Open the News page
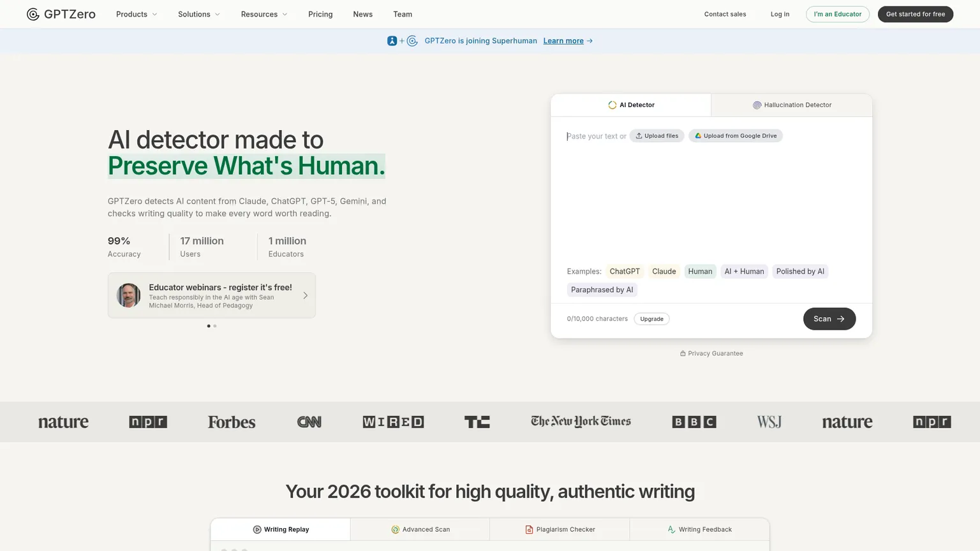Screen dimensions: 980x551 point(363,14)
